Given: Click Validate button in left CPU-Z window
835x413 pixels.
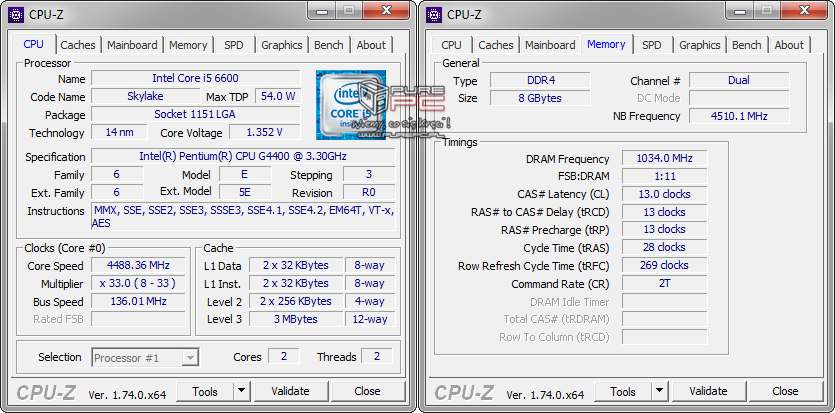Looking at the screenshot, I should (290, 392).
